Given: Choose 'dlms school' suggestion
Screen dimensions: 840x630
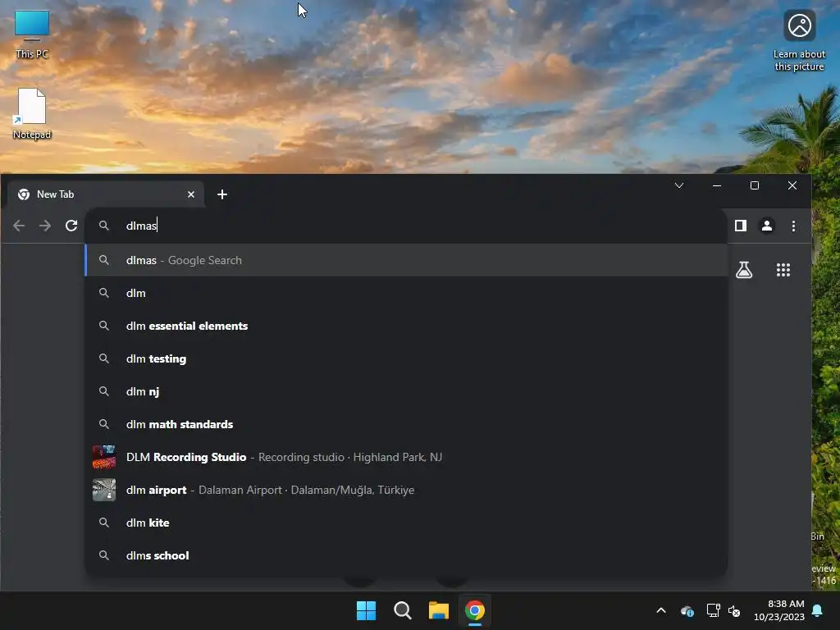Looking at the screenshot, I should (x=405, y=555).
